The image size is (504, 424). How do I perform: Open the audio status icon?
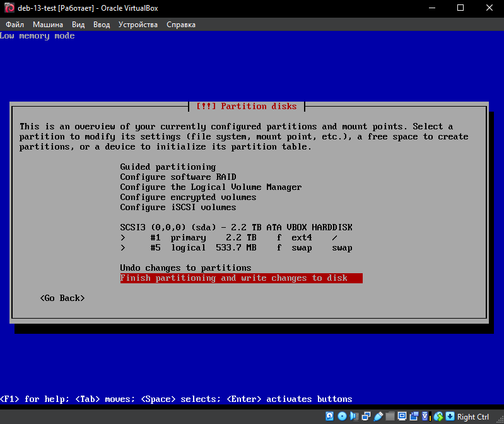[354, 416]
